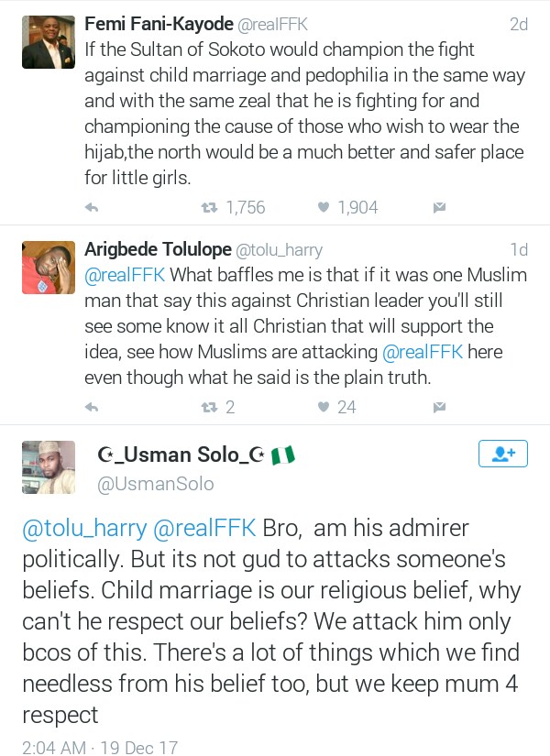
Task: Like Arigbede Tolulope's tweet
Action: coord(323,407)
